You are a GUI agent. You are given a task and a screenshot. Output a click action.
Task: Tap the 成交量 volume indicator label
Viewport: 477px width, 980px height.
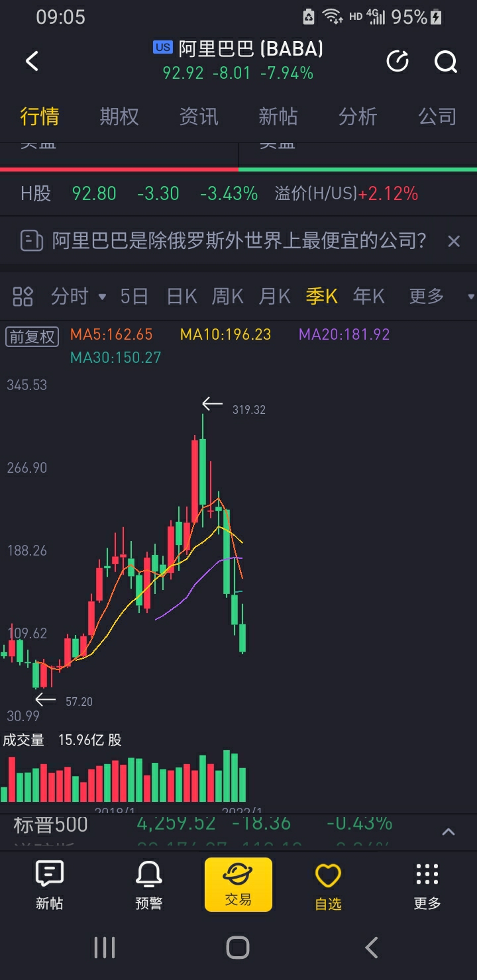[x=24, y=740]
